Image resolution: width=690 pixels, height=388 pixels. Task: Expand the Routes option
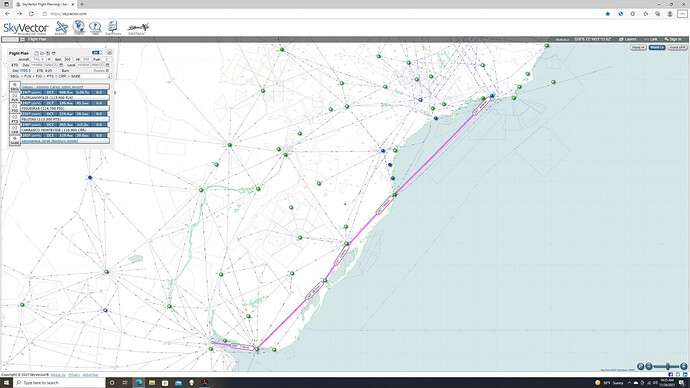[101, 70]
